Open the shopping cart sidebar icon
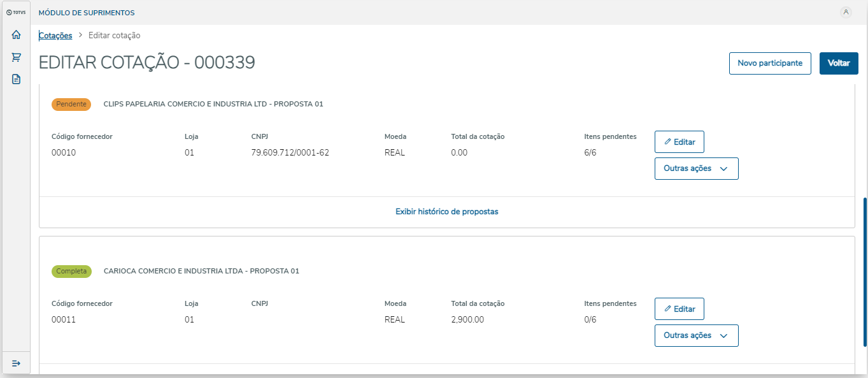868x378 pixels. [16, 57]
